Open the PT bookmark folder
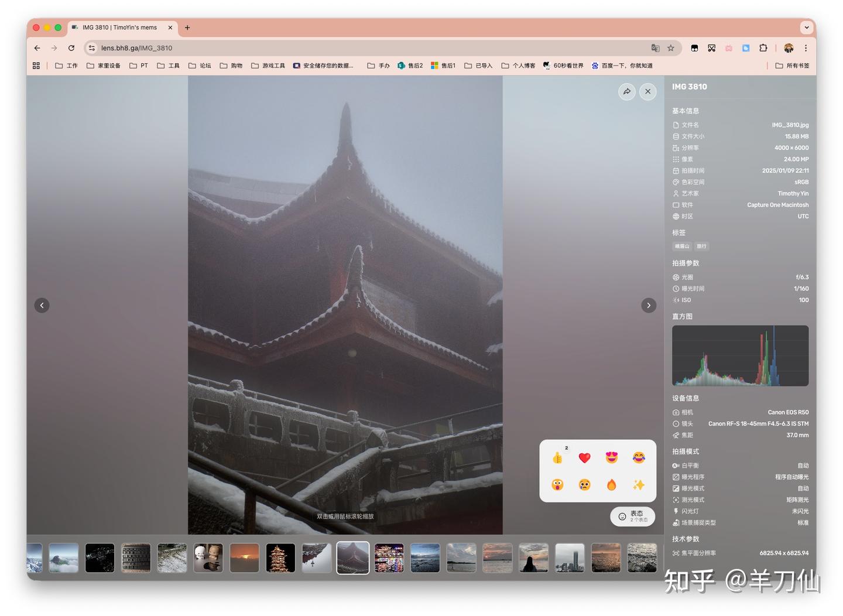This screenshot has height=616, width=843. pyautogui.click(x=139, y=66)
